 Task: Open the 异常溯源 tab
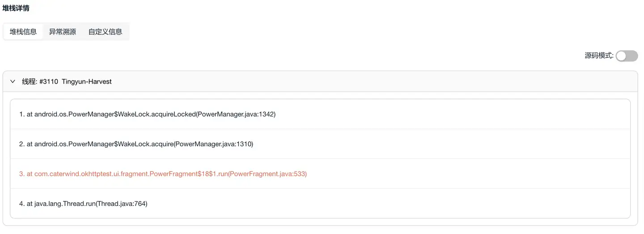pyautogui.click(x=63, y=32)
